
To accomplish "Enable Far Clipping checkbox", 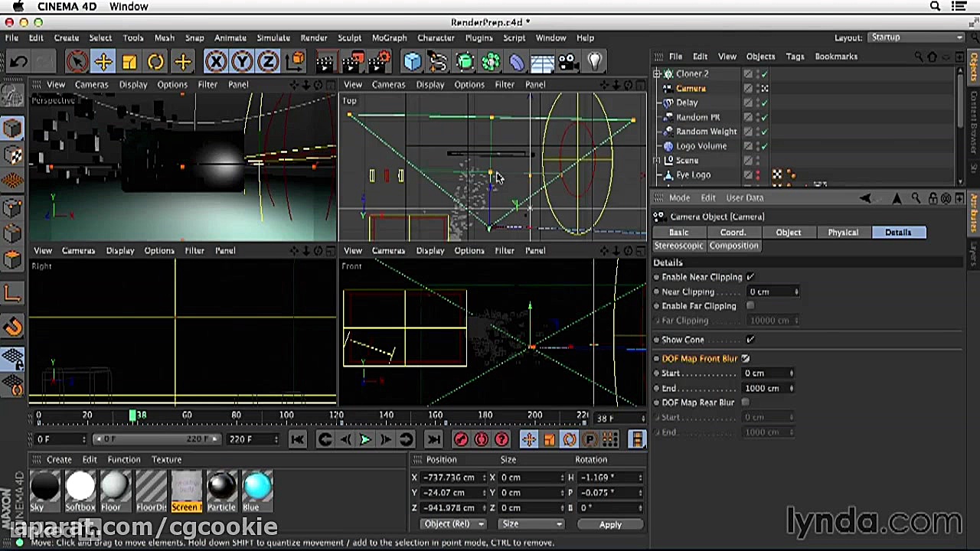I will (x=750, y=305).
